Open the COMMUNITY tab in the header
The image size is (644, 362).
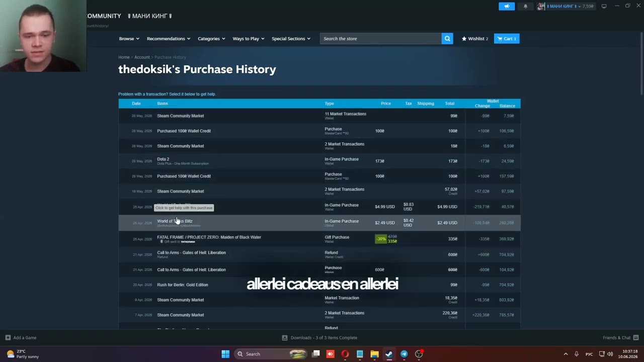[x=104, y=16]
